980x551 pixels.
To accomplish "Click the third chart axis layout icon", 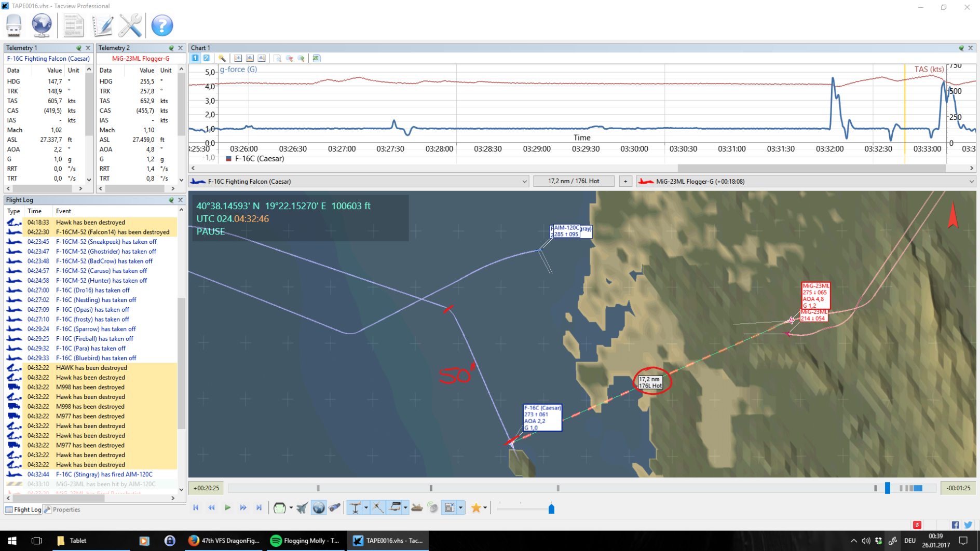I will click(262, 58).
